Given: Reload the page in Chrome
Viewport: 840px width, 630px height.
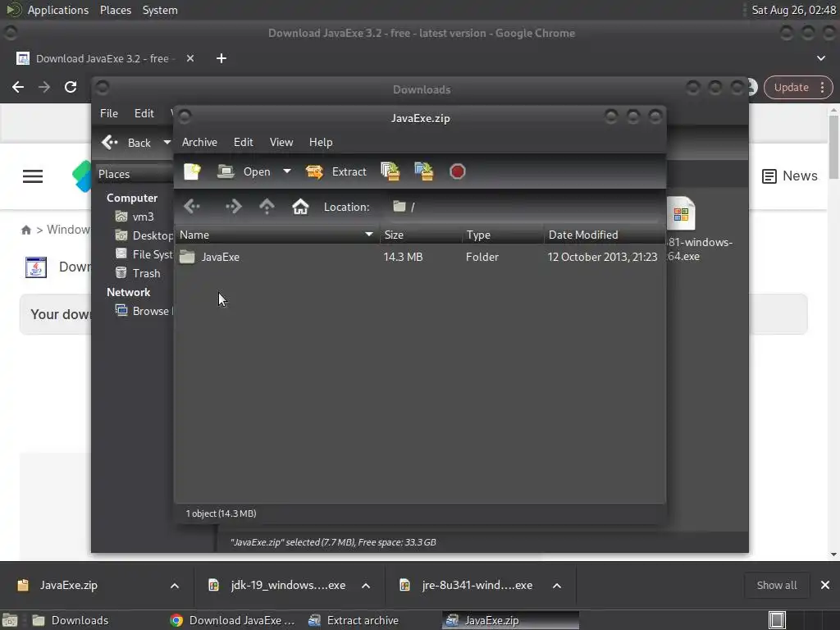Looking at the screenshot, I should click(x=71, y=87).
